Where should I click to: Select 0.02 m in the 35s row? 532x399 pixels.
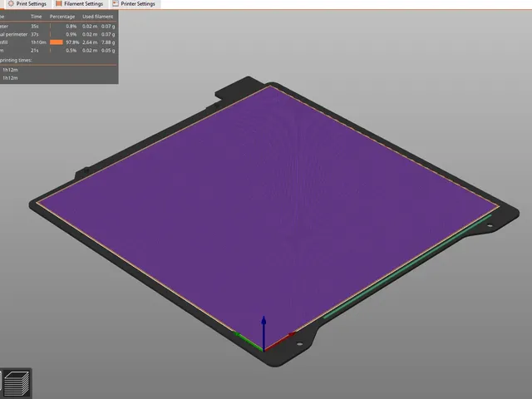tap(90, 26)
